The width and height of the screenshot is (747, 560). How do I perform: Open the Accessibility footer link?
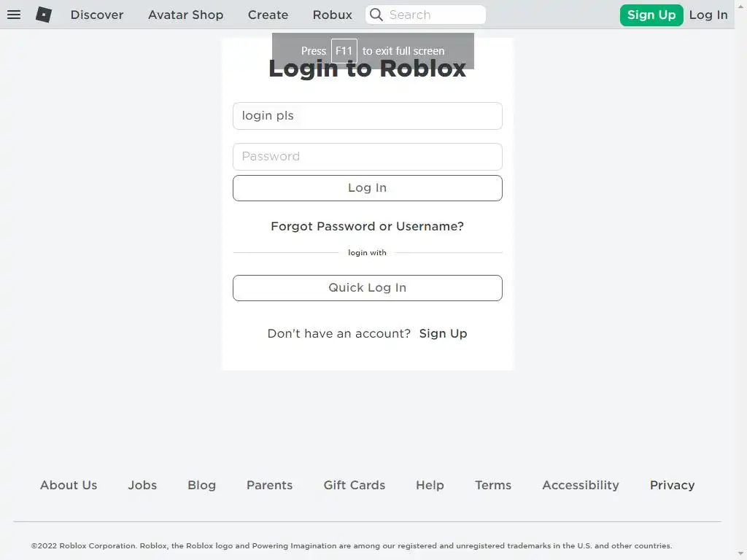(x=580, y=485)
